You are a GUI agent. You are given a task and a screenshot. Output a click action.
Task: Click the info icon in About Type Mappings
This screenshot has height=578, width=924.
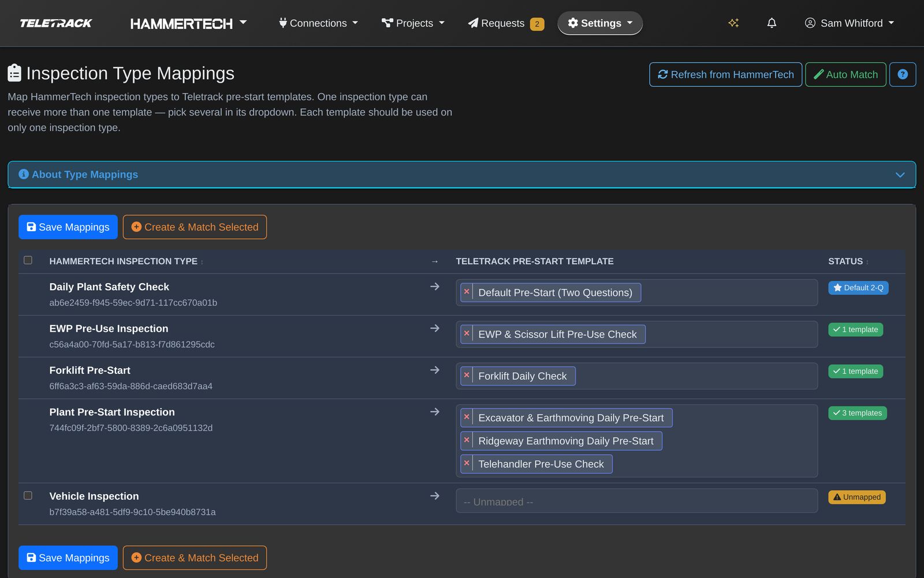(x=24, y=174)
